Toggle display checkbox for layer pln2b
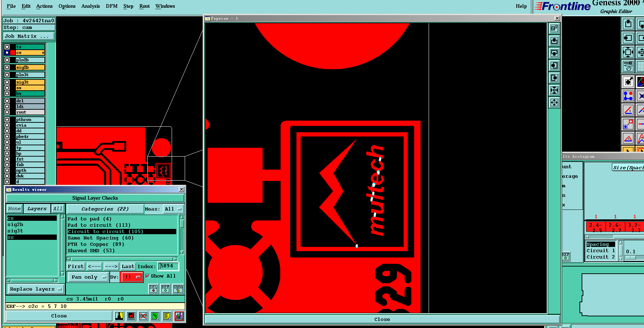Image resolution: width=644 pixels, height=328 pixels. [7, 60]
